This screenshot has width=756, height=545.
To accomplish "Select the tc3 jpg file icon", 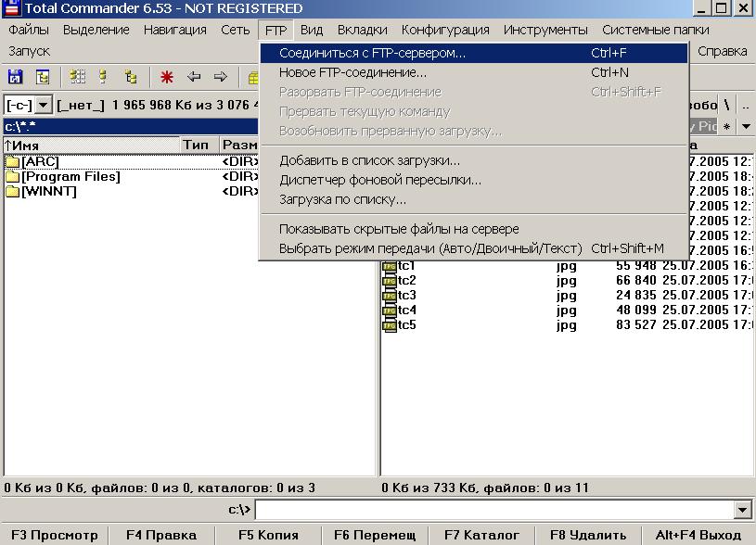I will [390, 296].
